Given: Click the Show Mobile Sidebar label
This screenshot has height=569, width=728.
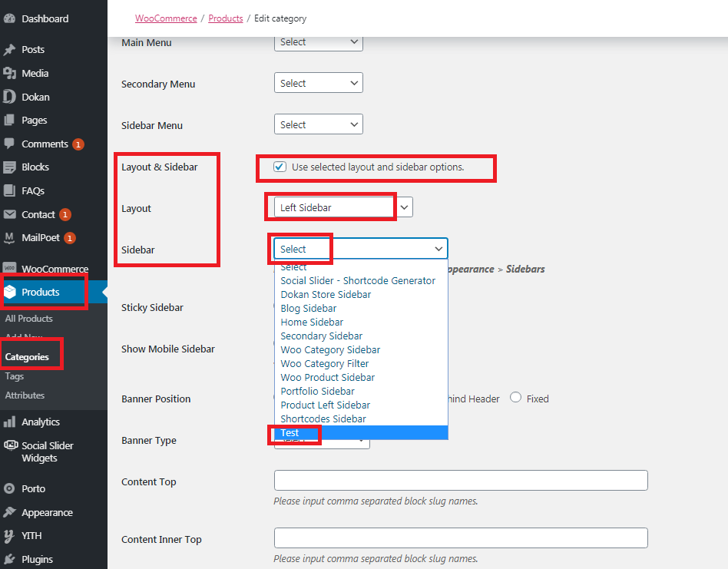Looking at the screenshot, I should click(x=168, y=349).
